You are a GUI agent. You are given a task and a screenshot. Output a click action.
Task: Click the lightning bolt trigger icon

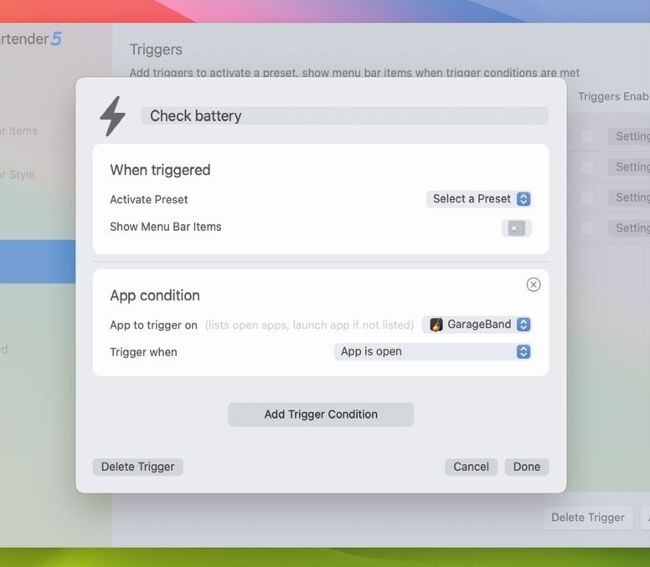coord(112,116)
